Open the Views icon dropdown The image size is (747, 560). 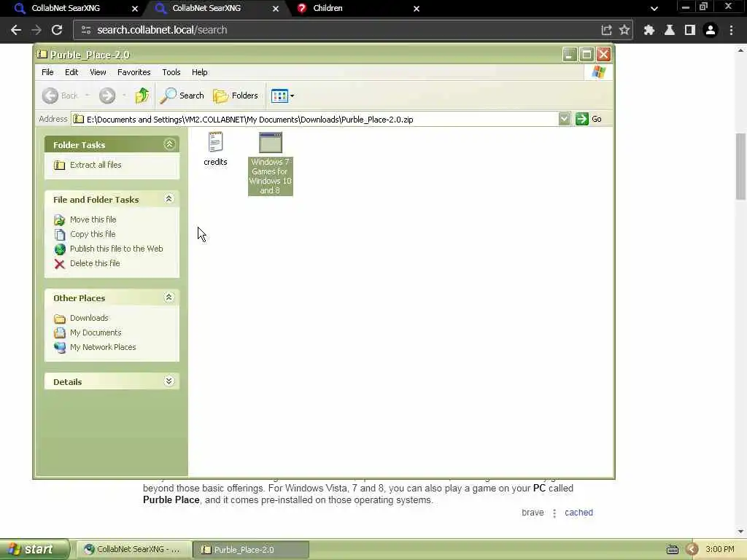tap(282, 96)
